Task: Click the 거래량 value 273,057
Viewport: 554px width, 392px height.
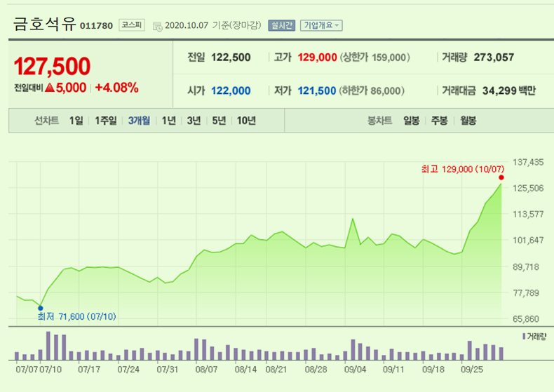Action: [494, 58]
